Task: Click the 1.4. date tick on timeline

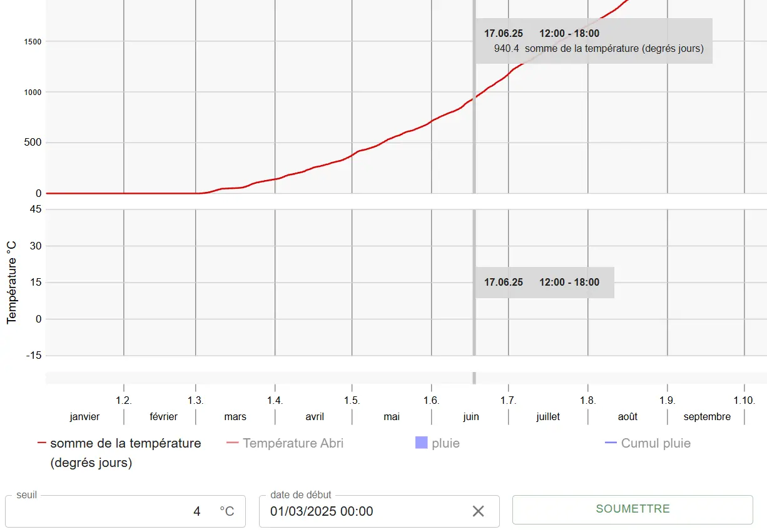Action: pos(274,400)
